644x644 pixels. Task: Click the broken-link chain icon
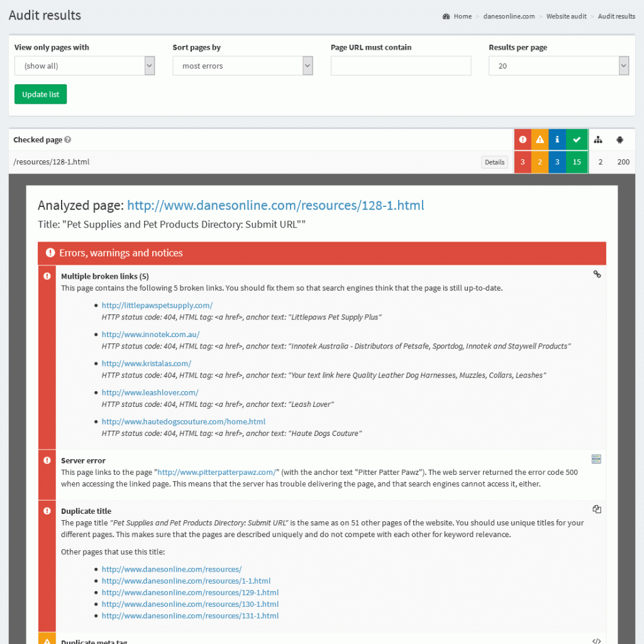coord(597,274)
